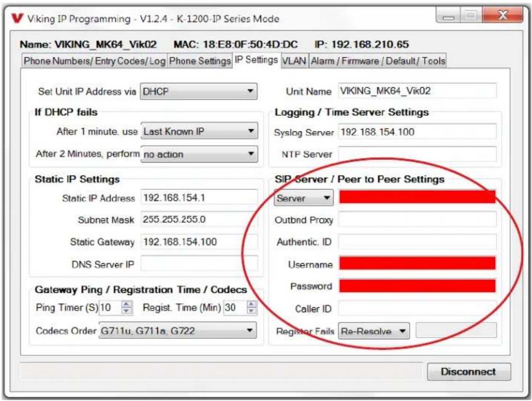532x401 pixels.
Task: Focus the Caller ID field
Action: click(x=418, y=308)
